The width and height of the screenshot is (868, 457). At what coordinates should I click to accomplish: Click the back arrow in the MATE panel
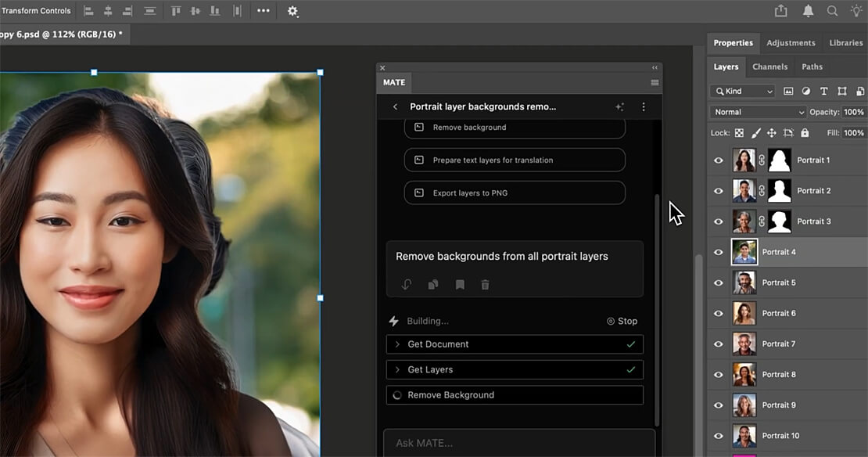tap(395, 107)
